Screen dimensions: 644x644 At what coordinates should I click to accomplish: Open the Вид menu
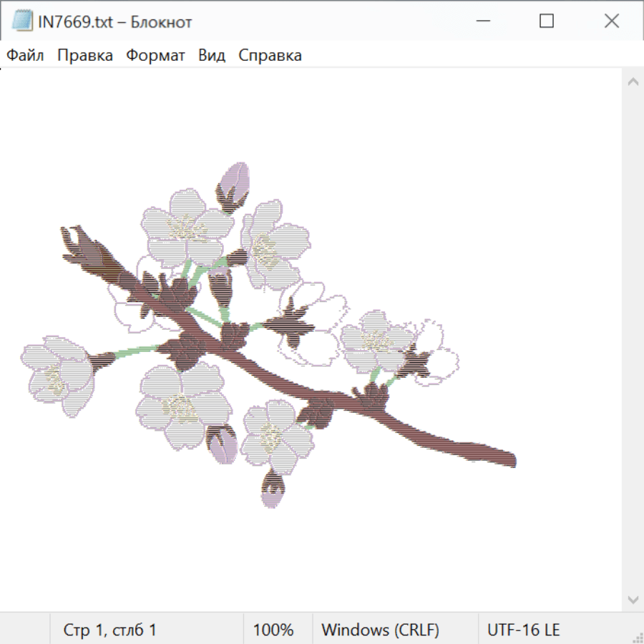(x=212, y=55)
